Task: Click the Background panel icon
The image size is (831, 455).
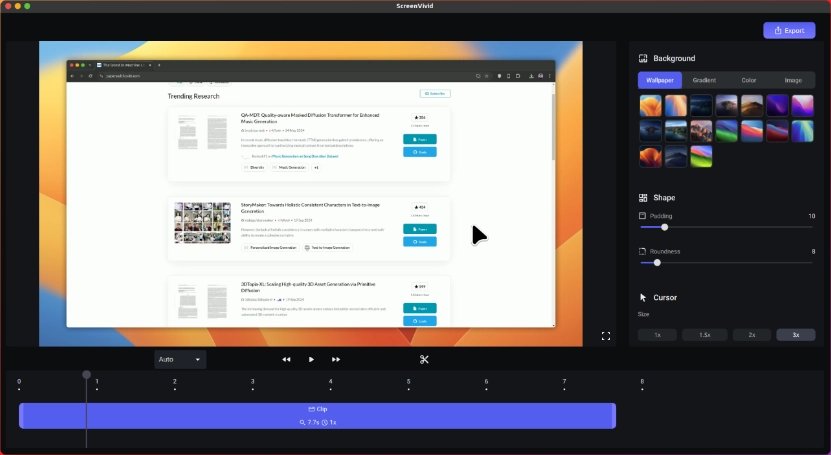Action: (x=643, y=58)
